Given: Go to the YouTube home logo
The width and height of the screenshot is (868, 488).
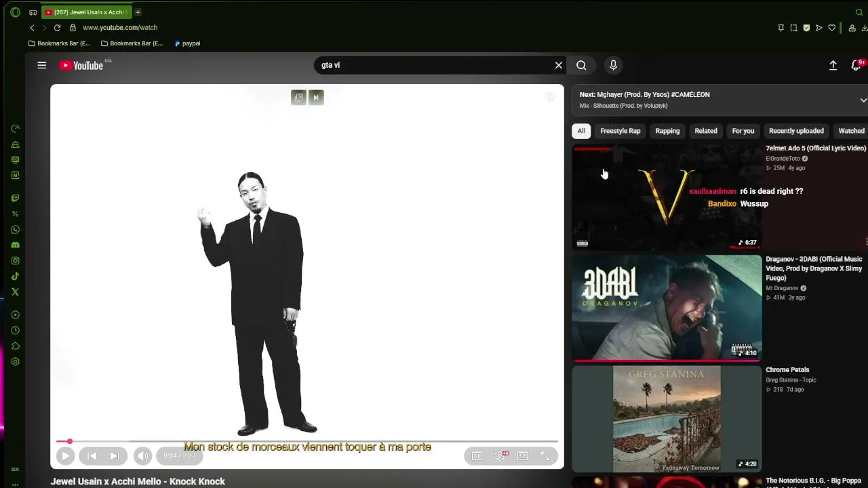Looking at the screenshot, I should (x=81, y=65).
